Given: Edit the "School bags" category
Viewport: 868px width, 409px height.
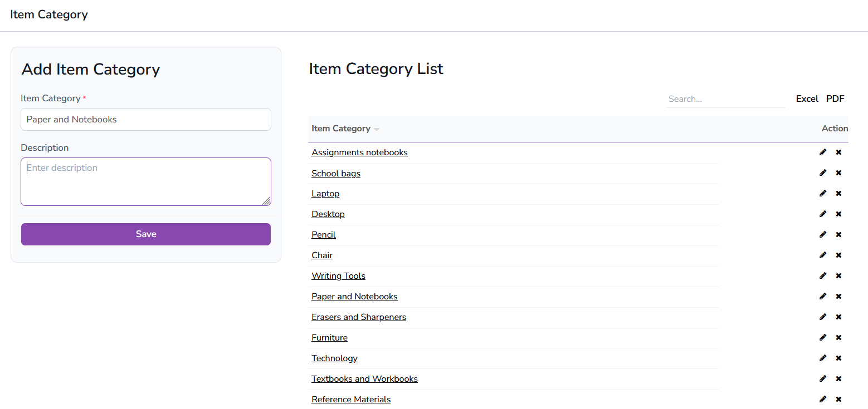Looking at the screenshot, I should click(x=823, y=173).
